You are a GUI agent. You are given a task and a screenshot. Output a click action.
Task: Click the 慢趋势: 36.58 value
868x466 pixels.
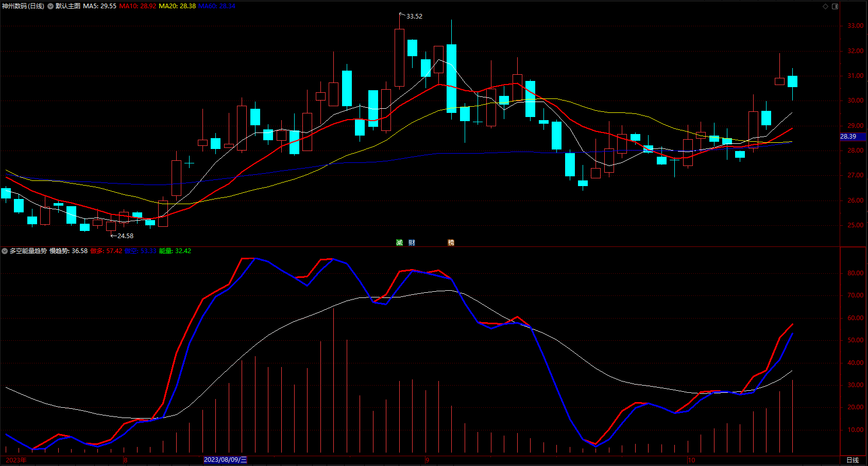[69, 251]
